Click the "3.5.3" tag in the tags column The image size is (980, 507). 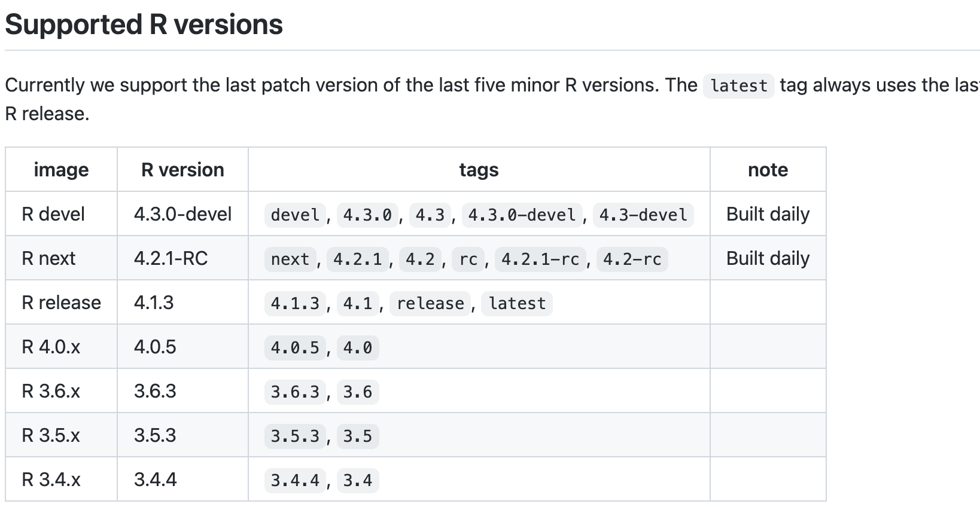[x=295, y=436]
